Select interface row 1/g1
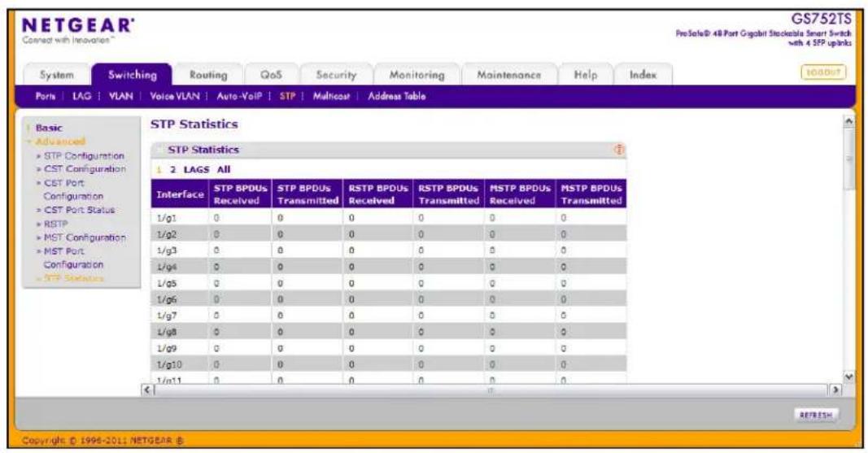868x453 pixels. point(389,218)
